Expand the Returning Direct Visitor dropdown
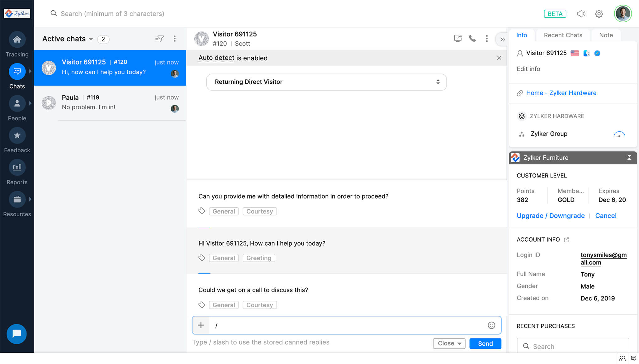 [438, 82]
